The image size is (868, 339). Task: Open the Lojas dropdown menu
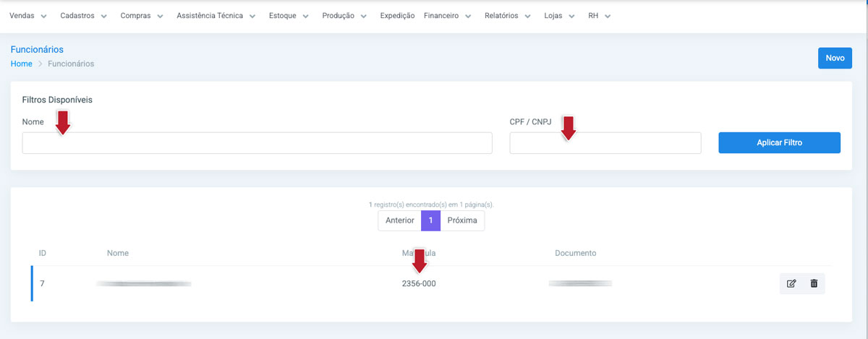click(558, 16)
